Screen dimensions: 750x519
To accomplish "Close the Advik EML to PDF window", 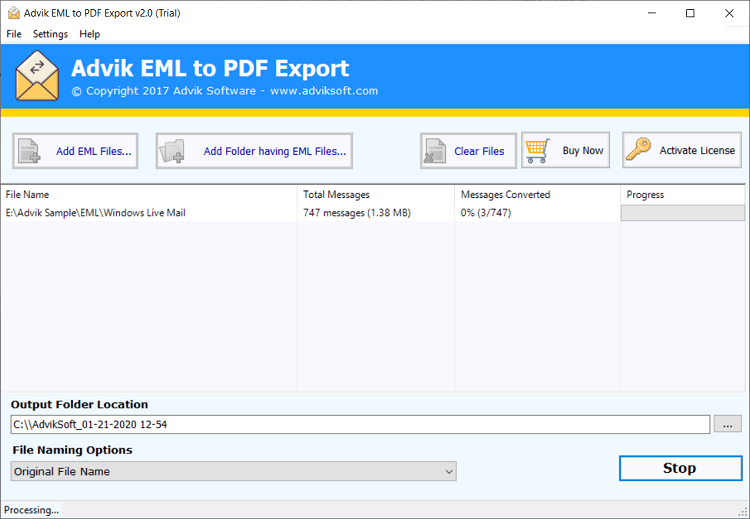I will point(729,13).
